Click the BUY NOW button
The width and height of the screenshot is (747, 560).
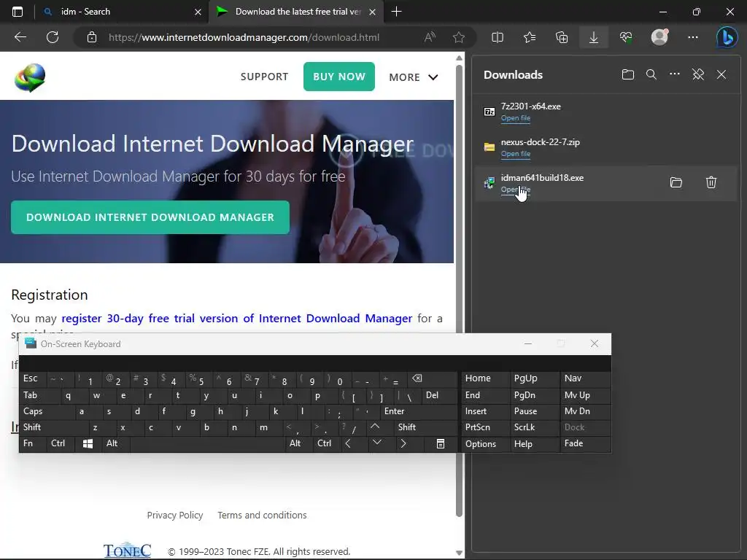coord(339,76)
